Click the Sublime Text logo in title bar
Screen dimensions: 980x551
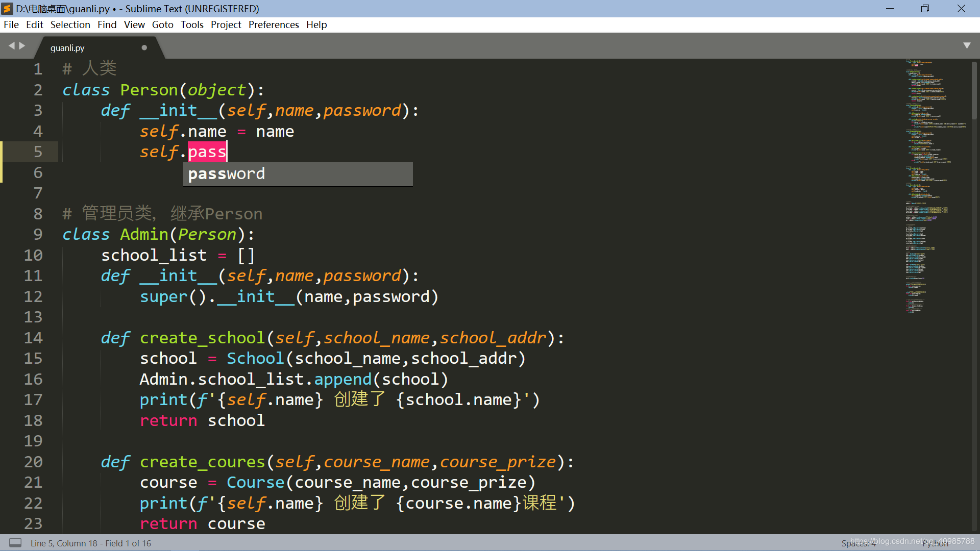[x=7, y=9]
